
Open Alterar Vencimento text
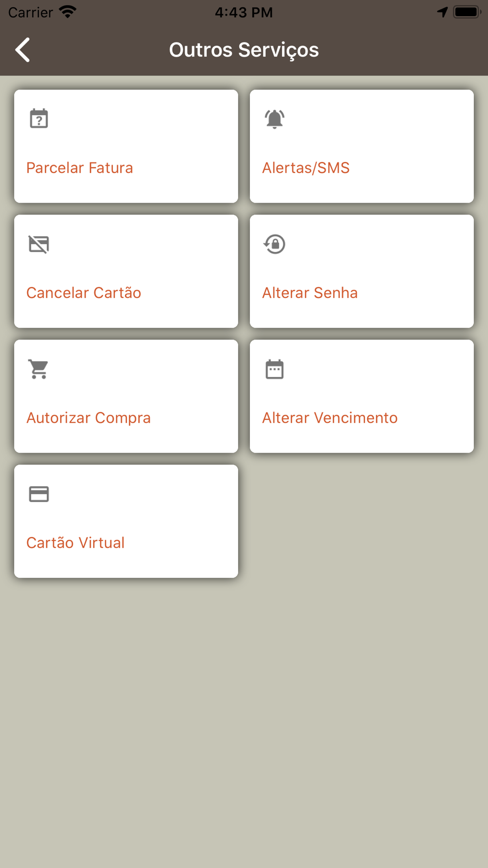(x=330, y=418)
